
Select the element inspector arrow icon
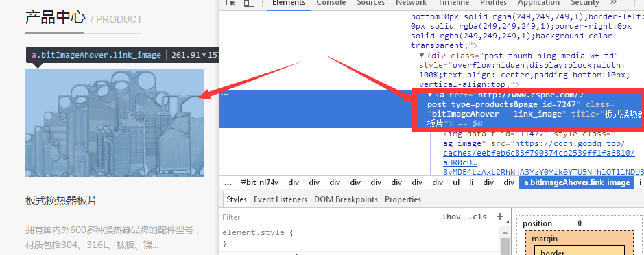point(231,3)
